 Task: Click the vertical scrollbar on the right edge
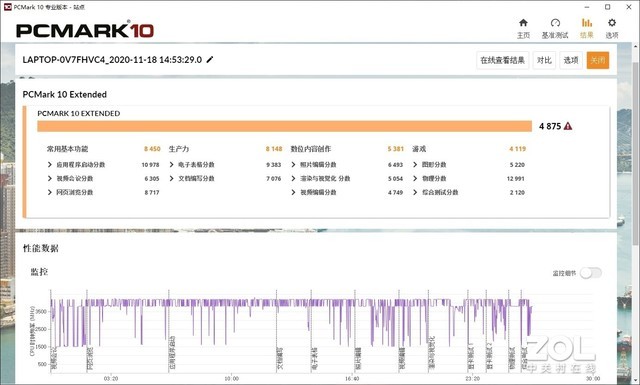click(636, 155)
